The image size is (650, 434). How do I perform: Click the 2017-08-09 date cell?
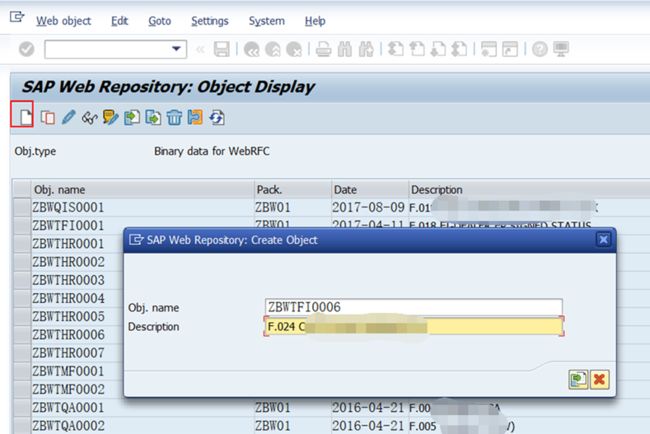click(x=368, y=207)
